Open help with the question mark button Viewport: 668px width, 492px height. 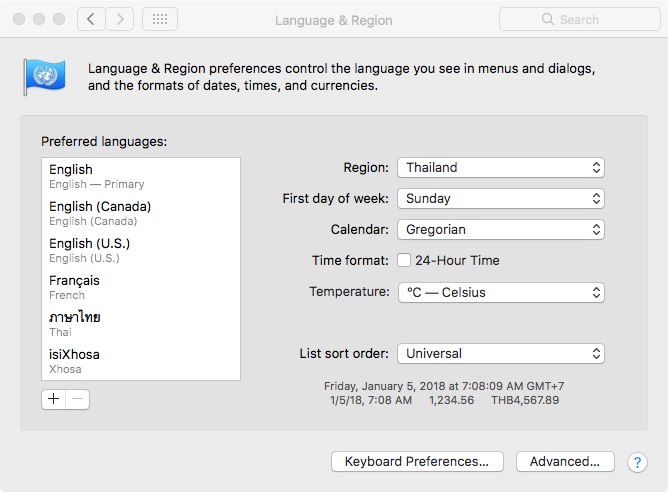tap(636, 462)
